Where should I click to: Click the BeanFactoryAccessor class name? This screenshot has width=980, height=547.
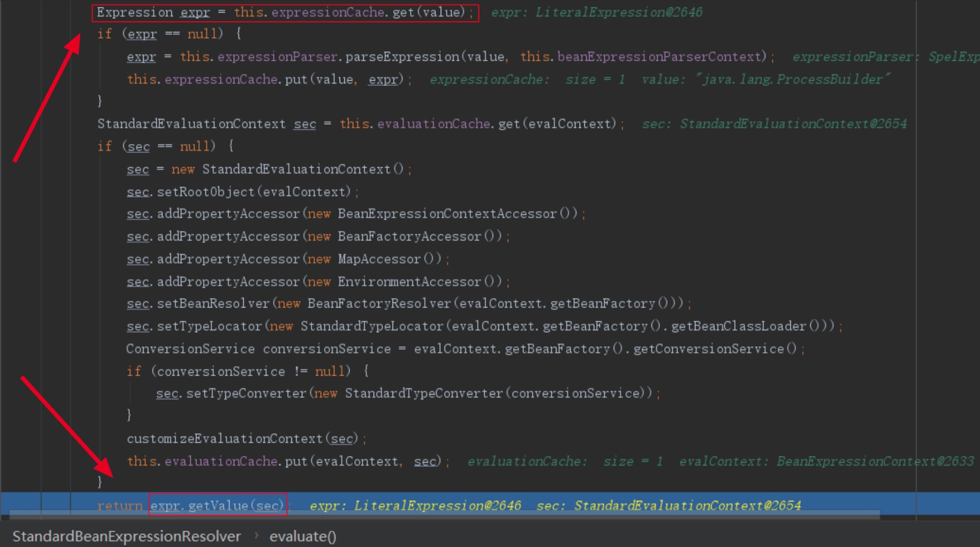[x=409, y=236]
